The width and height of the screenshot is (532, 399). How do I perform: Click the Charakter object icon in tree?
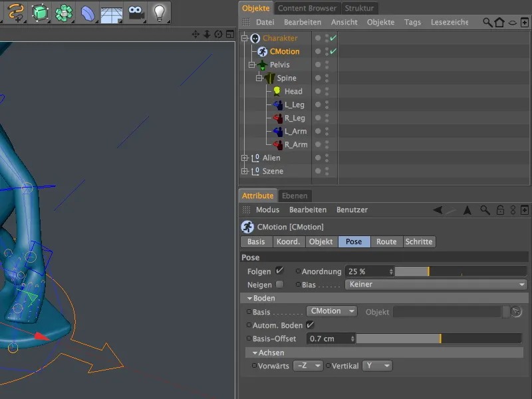pyautogui.click(x=255, y=39)
